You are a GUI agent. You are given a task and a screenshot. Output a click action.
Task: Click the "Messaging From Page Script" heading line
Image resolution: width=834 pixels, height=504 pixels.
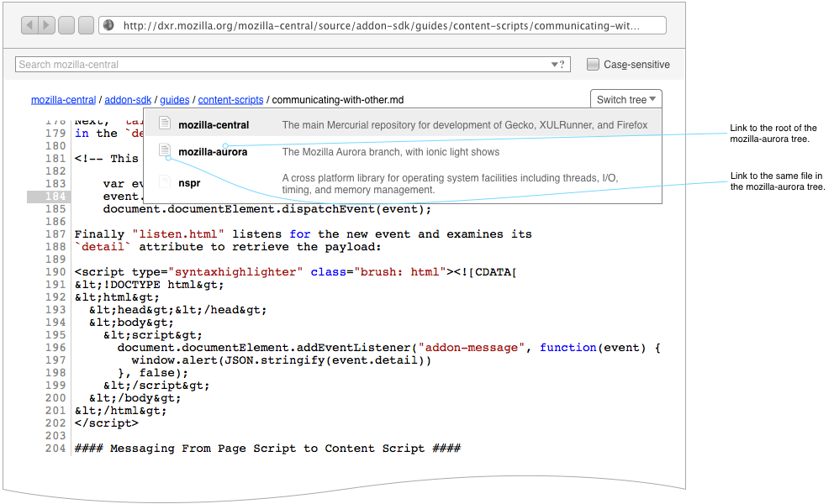tap(267, 449)
